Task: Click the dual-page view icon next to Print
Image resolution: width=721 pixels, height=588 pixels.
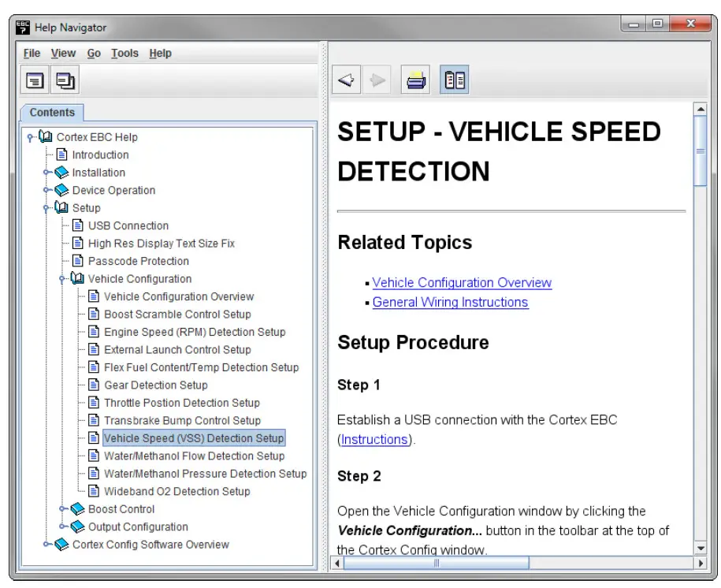Action: [x=455, y=79]
